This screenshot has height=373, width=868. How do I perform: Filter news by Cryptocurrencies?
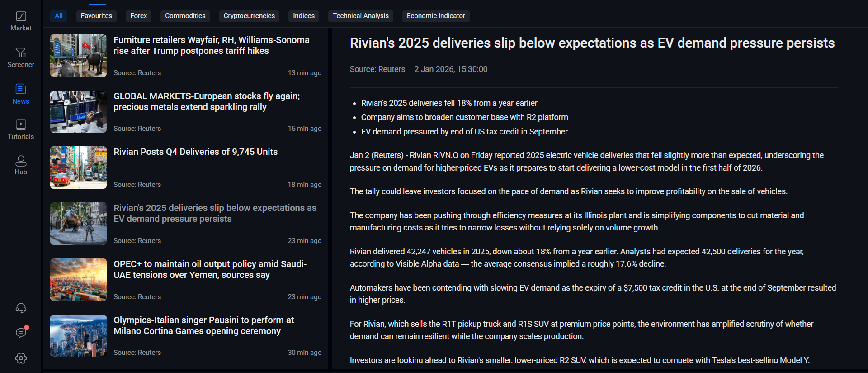point(249,16)
